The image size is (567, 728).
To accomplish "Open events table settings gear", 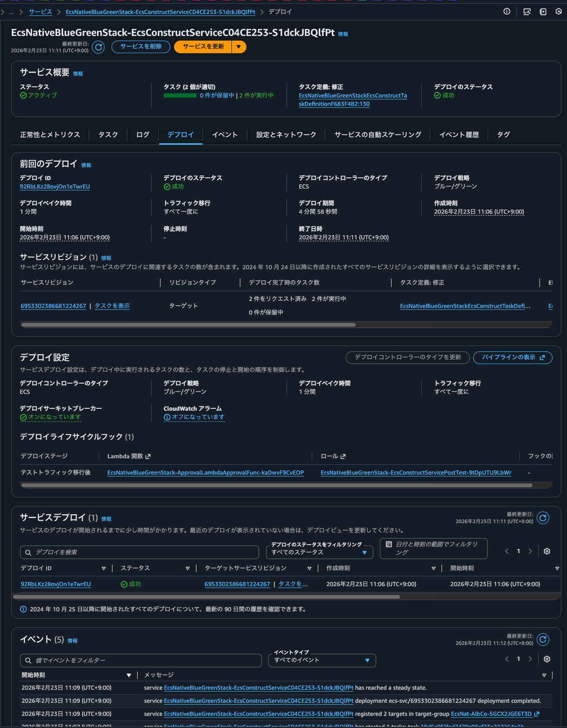I will 547,659.
